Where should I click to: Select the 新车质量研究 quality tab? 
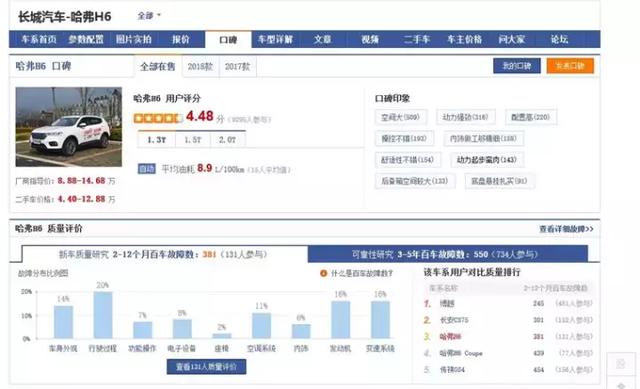[x=163, y=254]
